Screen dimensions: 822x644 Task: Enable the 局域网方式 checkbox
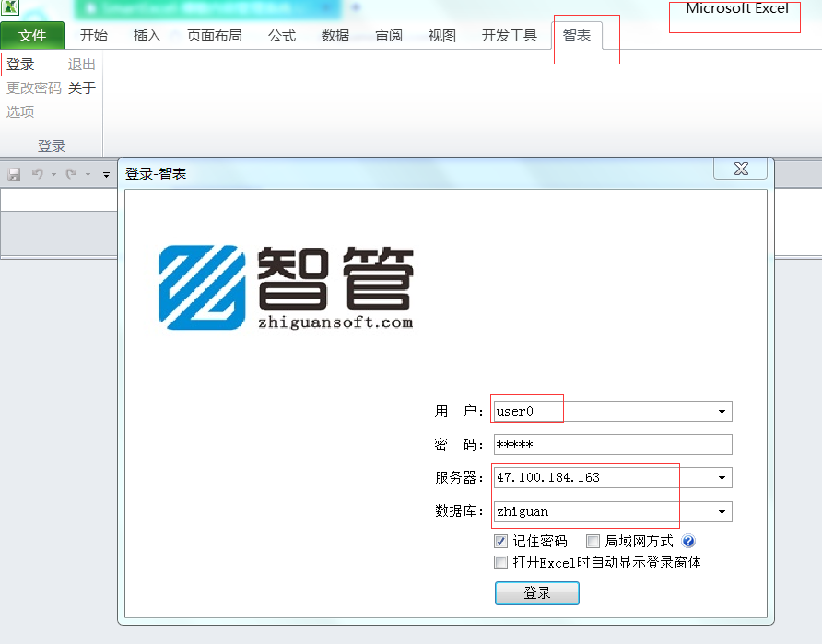[x=593, y=541]
